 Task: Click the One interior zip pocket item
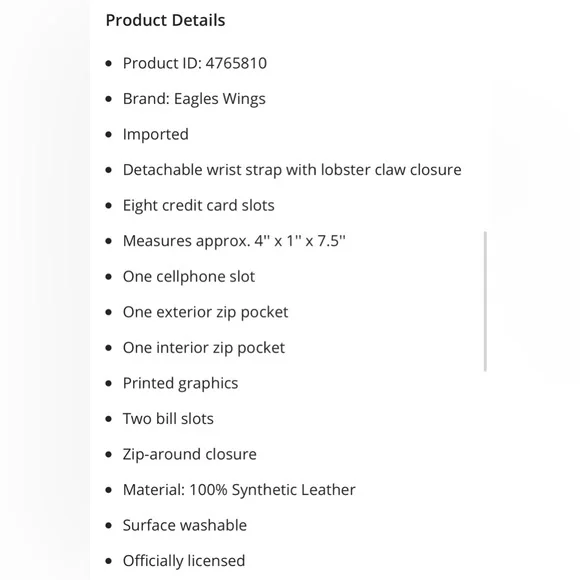(x=204, y=348)
